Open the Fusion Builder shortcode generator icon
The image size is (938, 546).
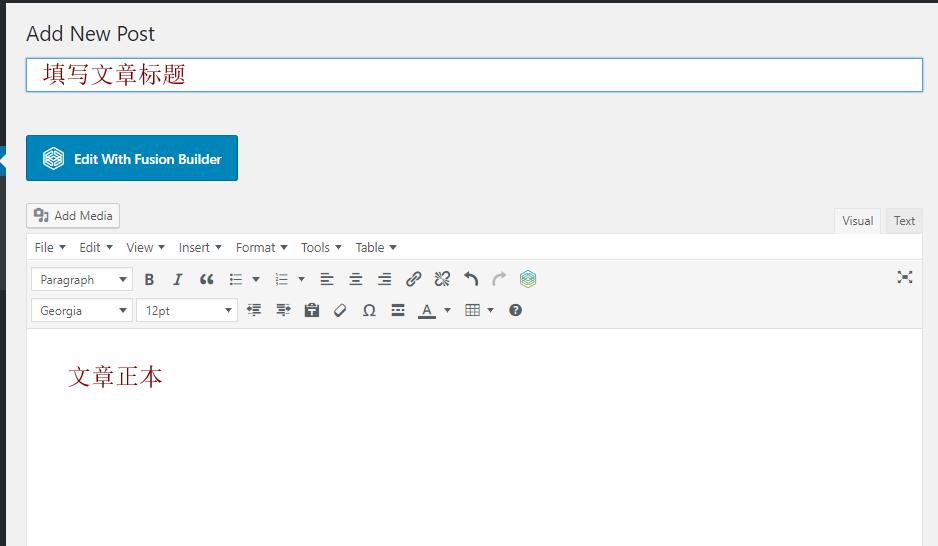point(528,279)
